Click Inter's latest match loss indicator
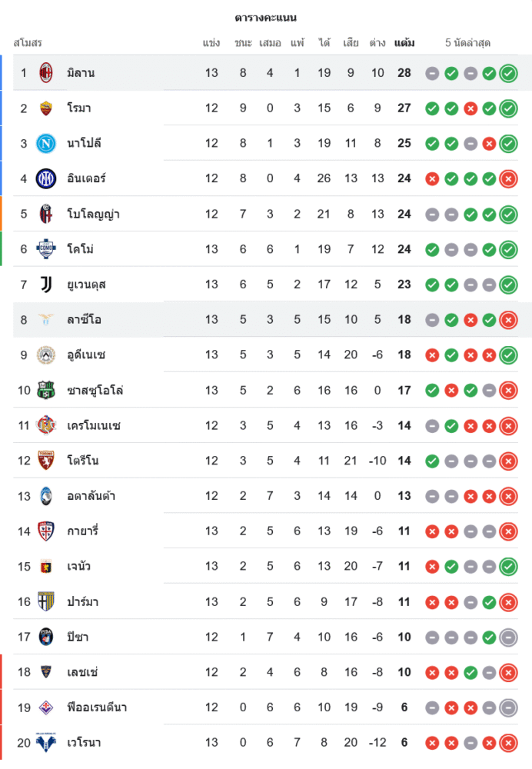 tap(508, 178)
